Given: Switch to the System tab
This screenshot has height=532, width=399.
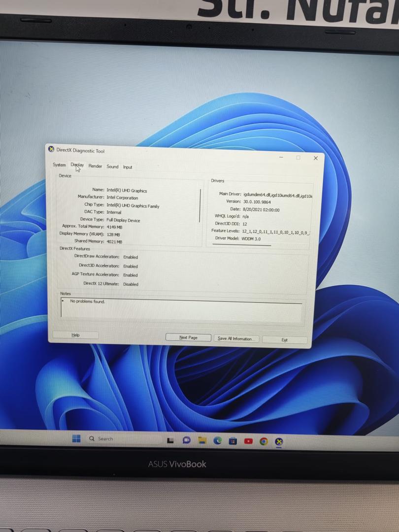Looking at the screenshot, I should 59,166.
